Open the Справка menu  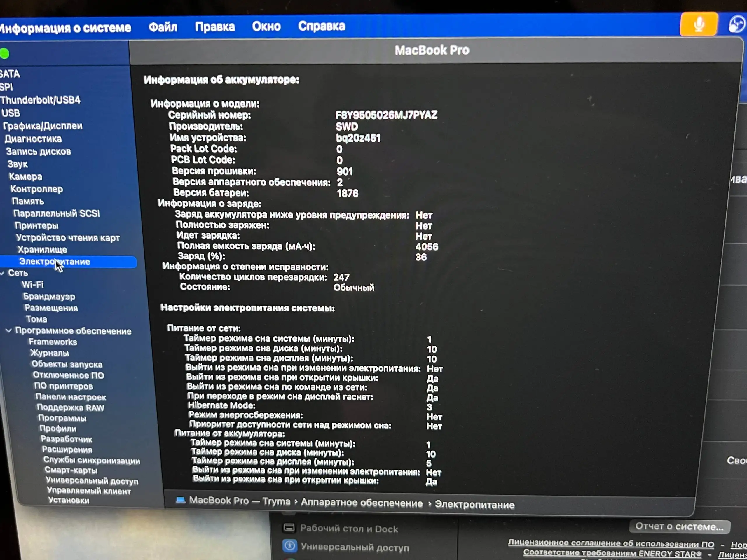pos(321,26)
